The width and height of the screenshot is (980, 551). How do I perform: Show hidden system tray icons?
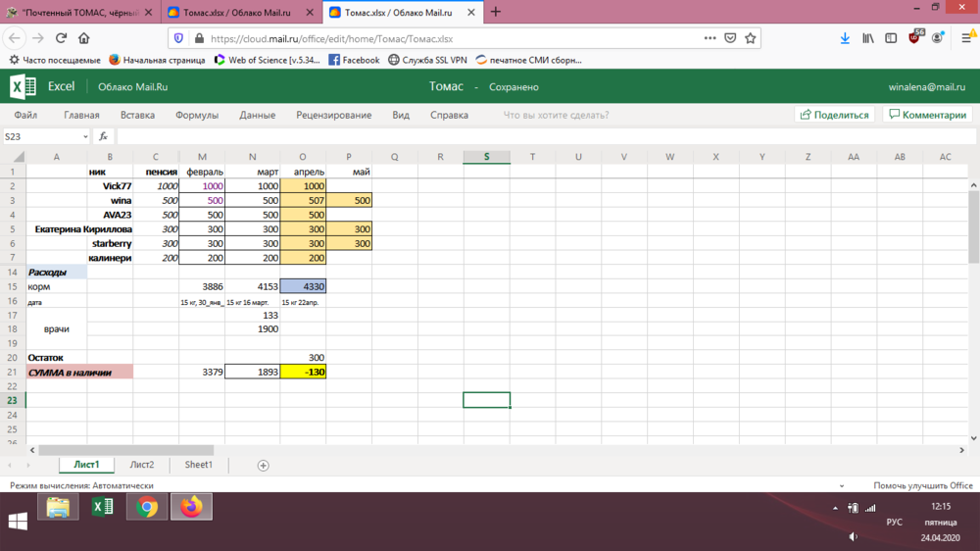pyautogui.click(x=835, y=508)
